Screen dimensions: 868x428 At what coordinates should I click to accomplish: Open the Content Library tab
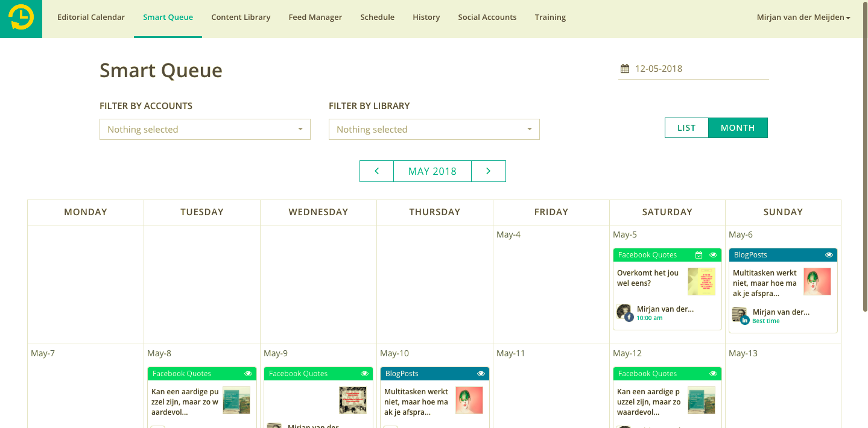pyautogui.click(x=241, y=17)
